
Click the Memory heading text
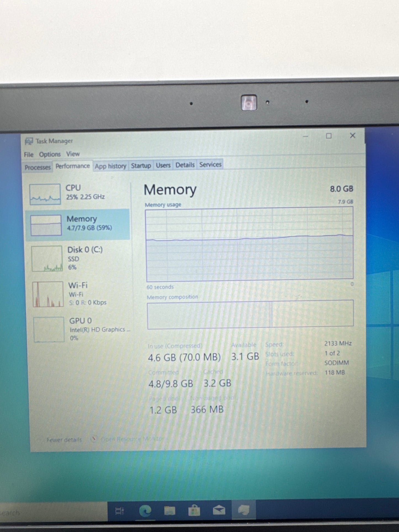(170, 190)
